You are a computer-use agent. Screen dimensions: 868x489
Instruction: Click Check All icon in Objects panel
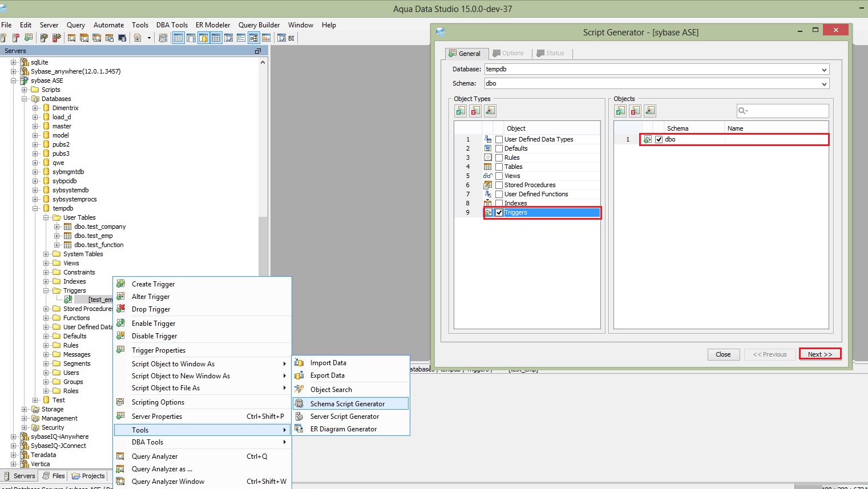pos(620,111)
